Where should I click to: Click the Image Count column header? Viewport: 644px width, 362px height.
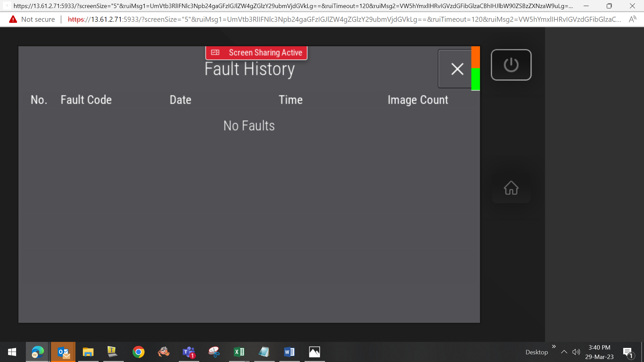click(418, 100)
